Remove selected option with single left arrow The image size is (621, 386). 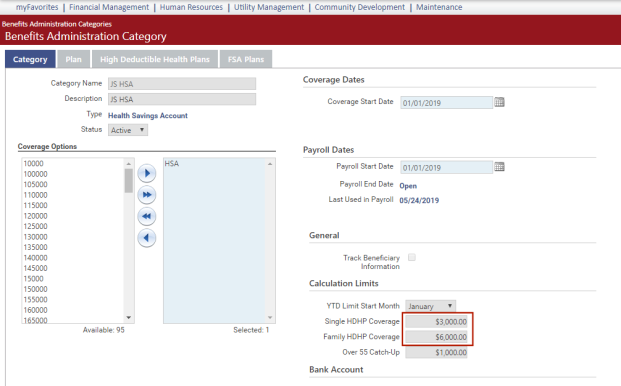147,238
